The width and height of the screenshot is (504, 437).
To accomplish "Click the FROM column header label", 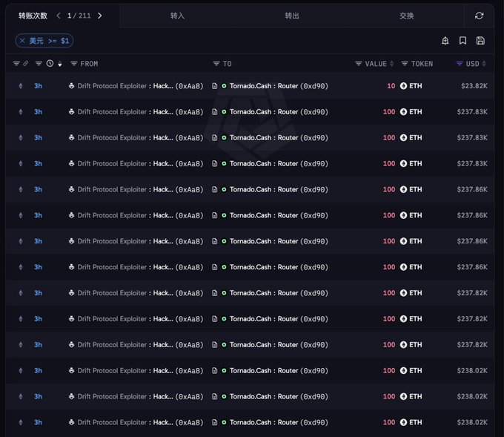I will pyautogui.click(x=89, y=64).
